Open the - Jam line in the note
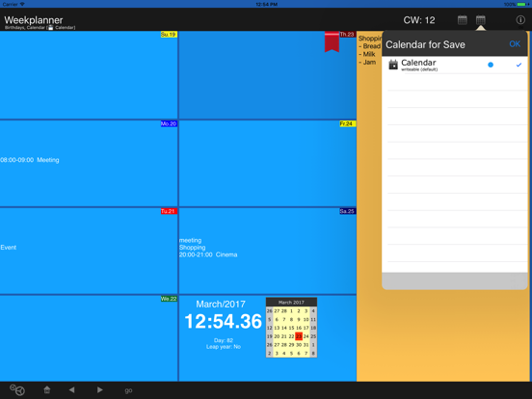The image size is (532, 399). click(x=367, y=62)
